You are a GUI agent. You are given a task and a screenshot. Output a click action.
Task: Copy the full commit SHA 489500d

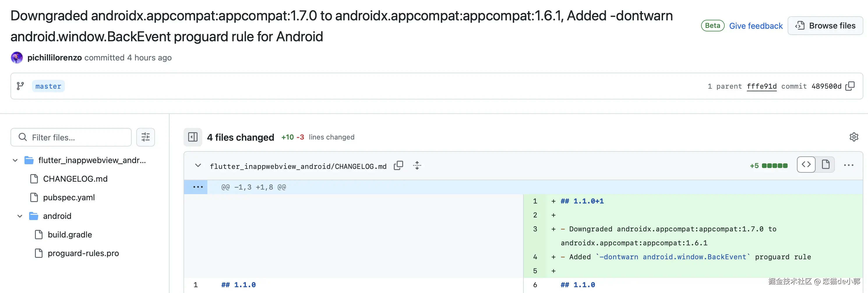[850, 86]
